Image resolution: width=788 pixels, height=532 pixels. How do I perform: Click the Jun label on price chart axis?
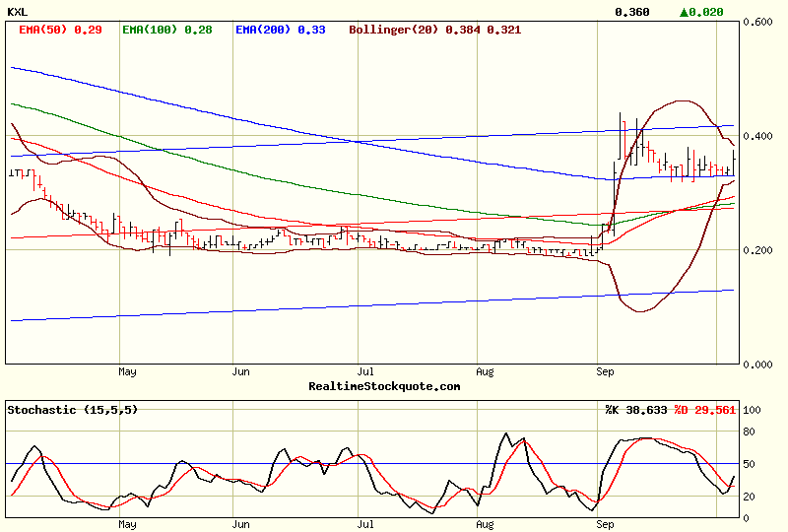[x=241, y=371]
